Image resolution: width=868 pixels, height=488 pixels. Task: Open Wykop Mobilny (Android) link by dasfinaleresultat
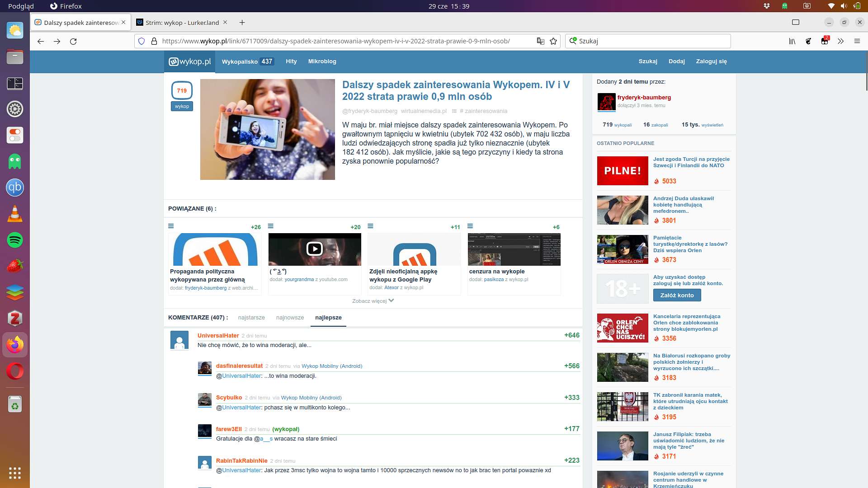pos(332,366)
